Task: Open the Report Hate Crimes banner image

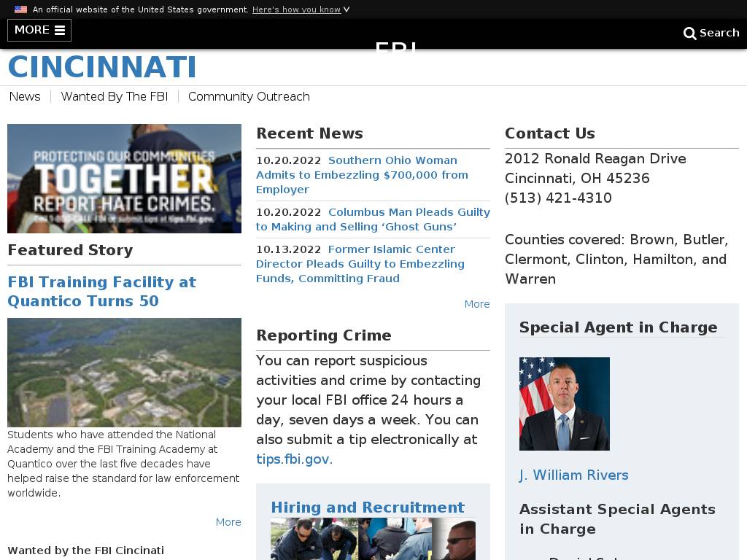Action: coord(124,179)
